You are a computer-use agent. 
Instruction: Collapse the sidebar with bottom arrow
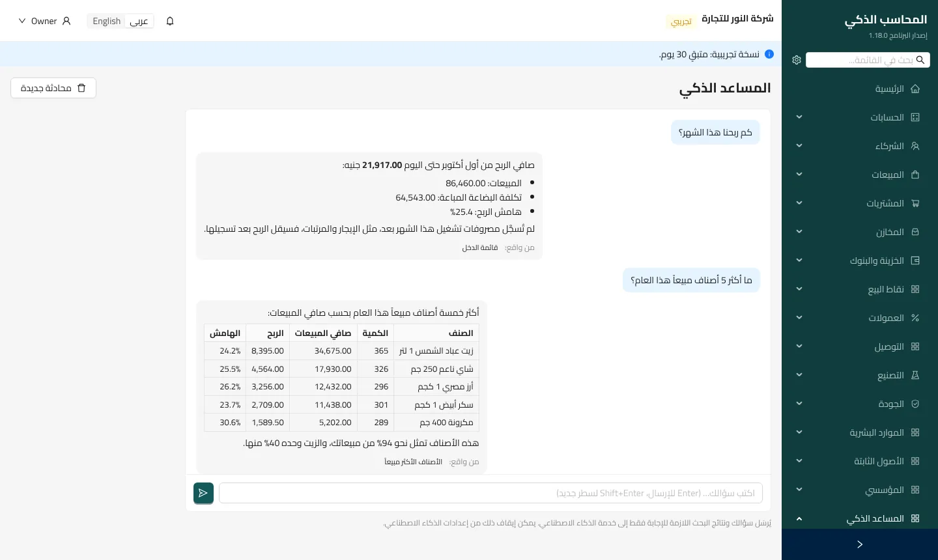(x=860, y=544)
